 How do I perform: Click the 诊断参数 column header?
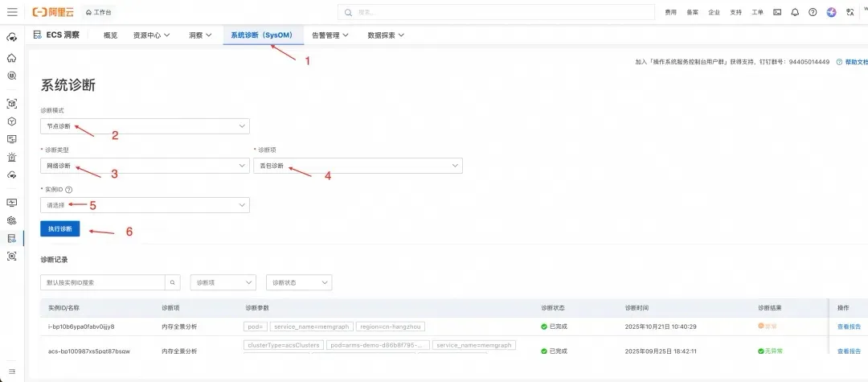(257, 308)
